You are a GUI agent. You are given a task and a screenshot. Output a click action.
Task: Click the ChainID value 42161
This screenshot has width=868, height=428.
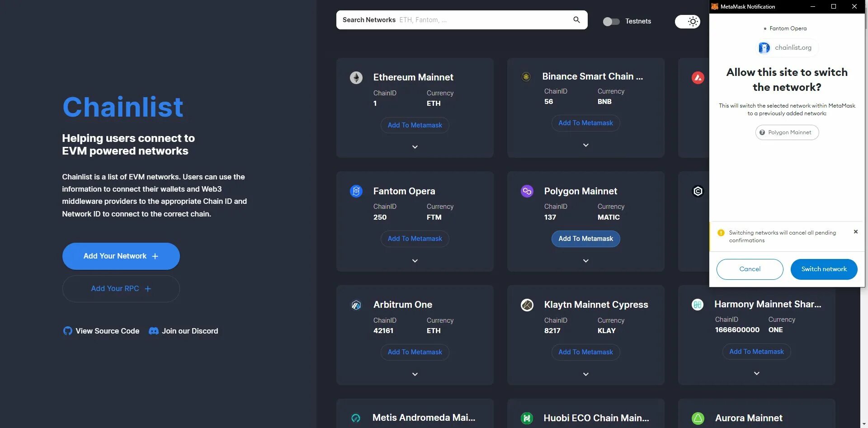(x=383, y=331)
